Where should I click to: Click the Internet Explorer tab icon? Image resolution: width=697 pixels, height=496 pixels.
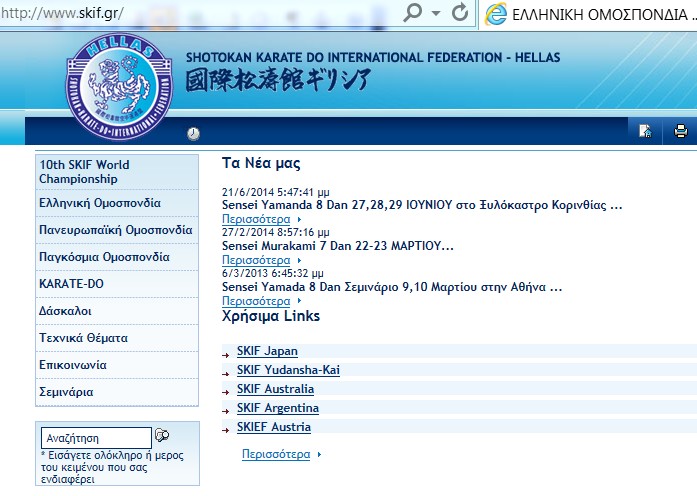494,15
